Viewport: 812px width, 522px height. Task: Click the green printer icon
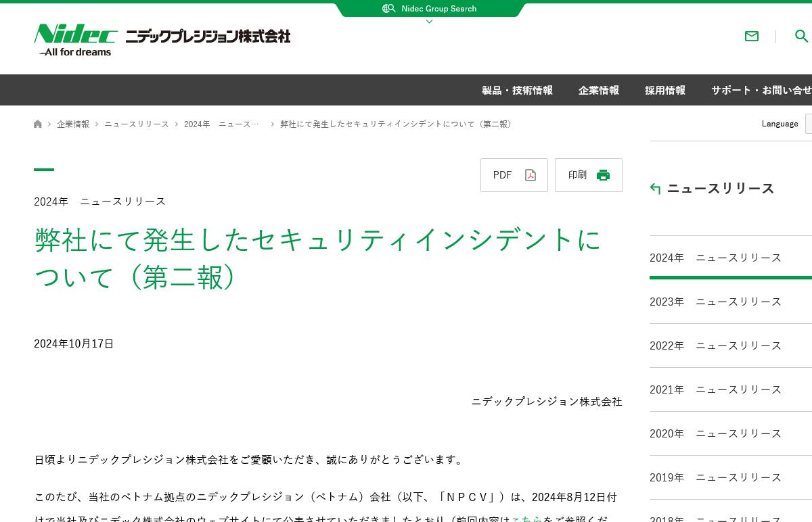[x=603, y=175]
